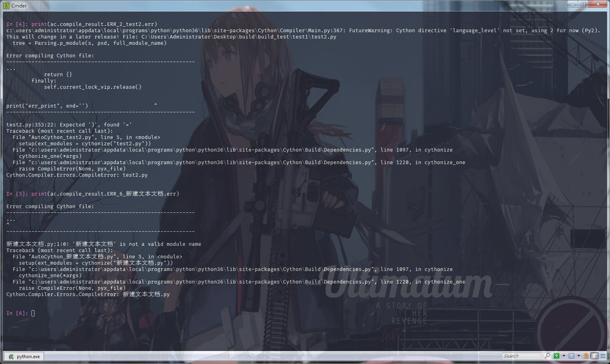Minimize the Cmder window
Image resolution: width=610 pixels, height=364 pixels.
[x=573, y=4]
